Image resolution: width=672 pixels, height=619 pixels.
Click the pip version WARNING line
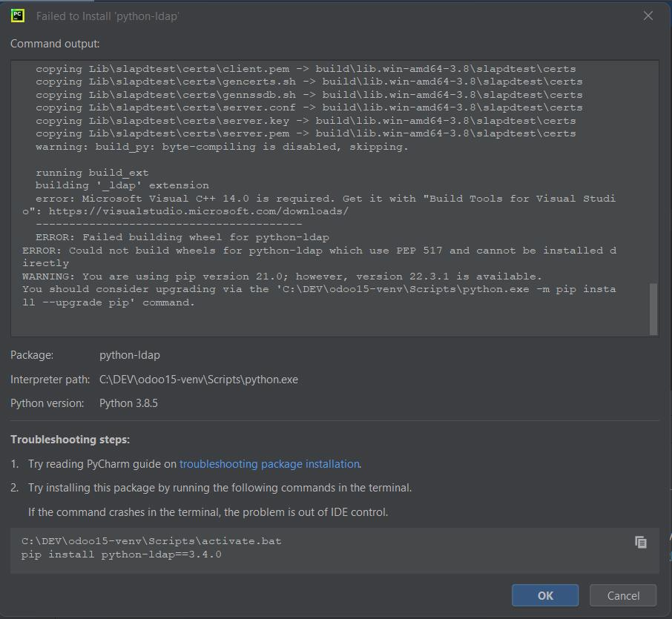[x=282, y=277]
